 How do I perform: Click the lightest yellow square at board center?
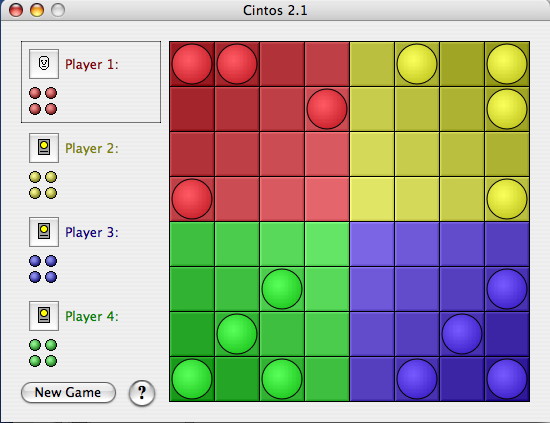(372, 199)
